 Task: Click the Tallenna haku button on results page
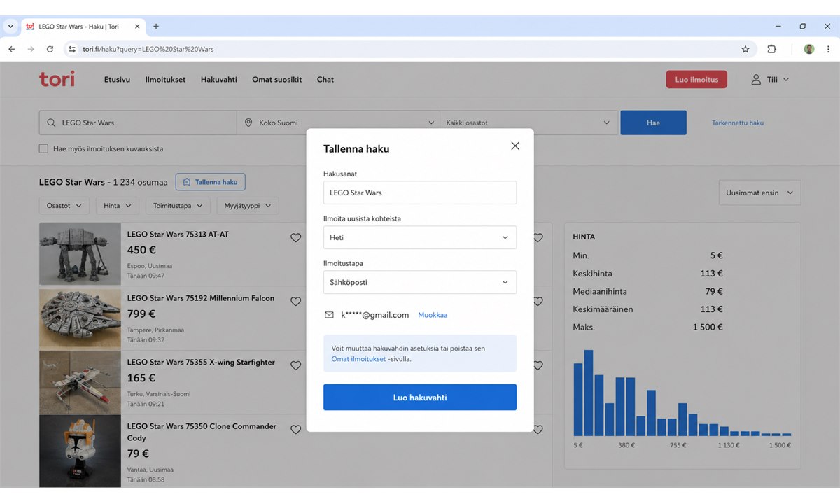[210, 182]
